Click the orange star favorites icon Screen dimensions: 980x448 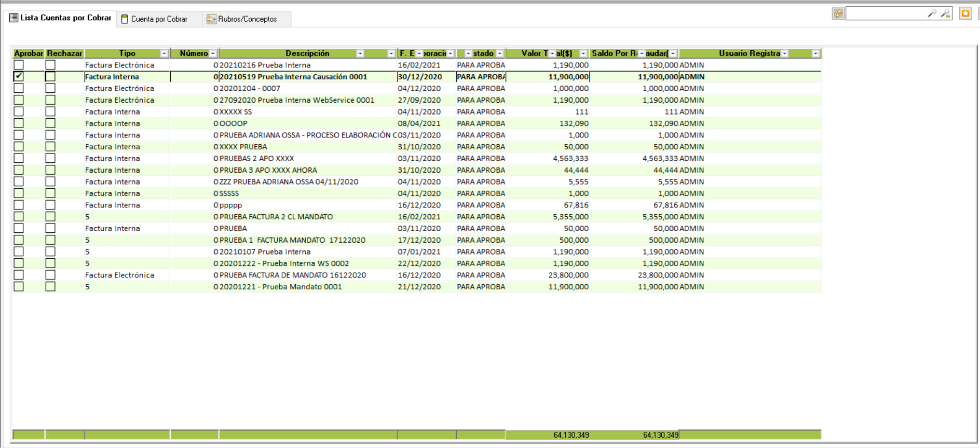[965, 13]
